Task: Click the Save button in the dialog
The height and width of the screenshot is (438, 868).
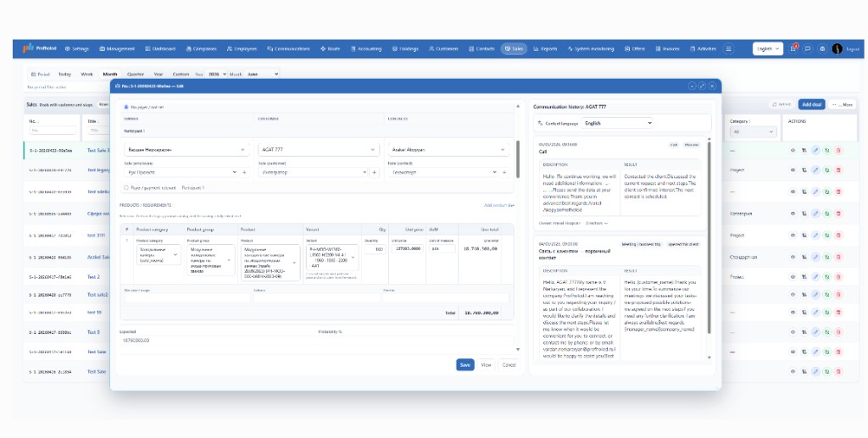Action: [x=465, y=365]
